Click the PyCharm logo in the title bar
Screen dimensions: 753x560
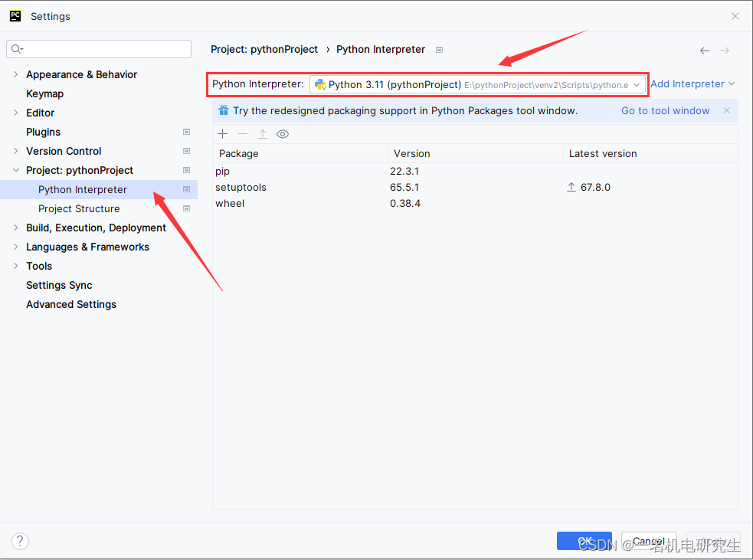click(15, 16)
